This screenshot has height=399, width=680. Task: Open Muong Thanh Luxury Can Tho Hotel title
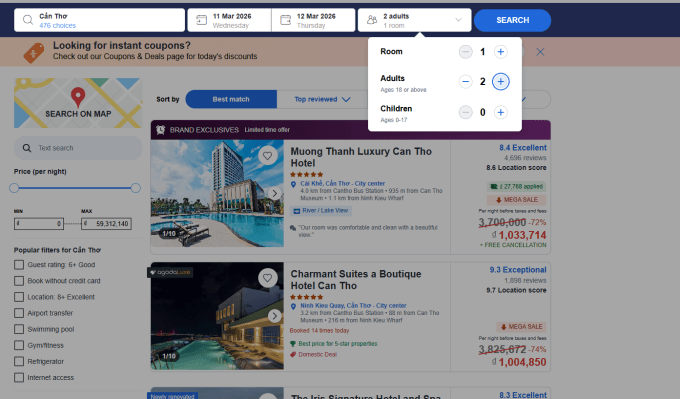click(x=361, y=157)
